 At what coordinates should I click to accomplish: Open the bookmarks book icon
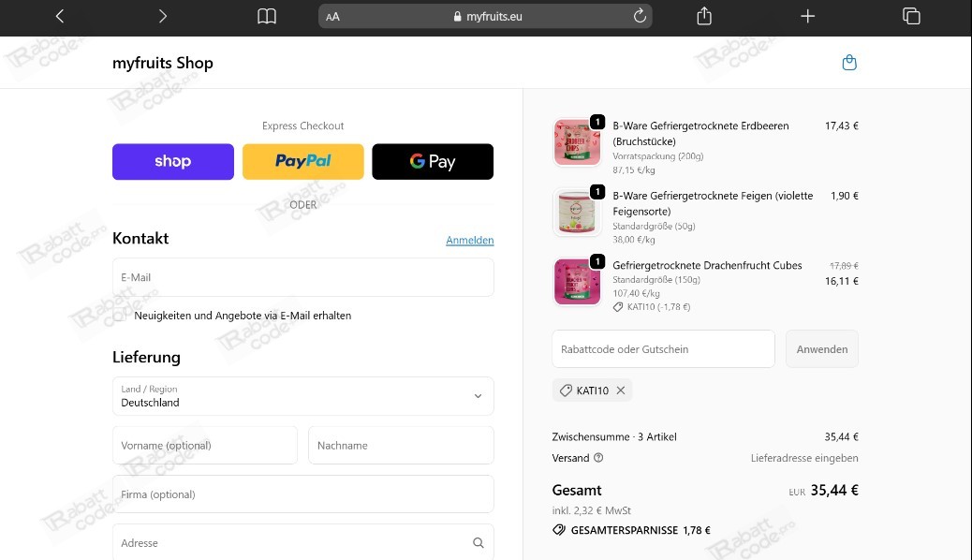click(x=267, y=16)
